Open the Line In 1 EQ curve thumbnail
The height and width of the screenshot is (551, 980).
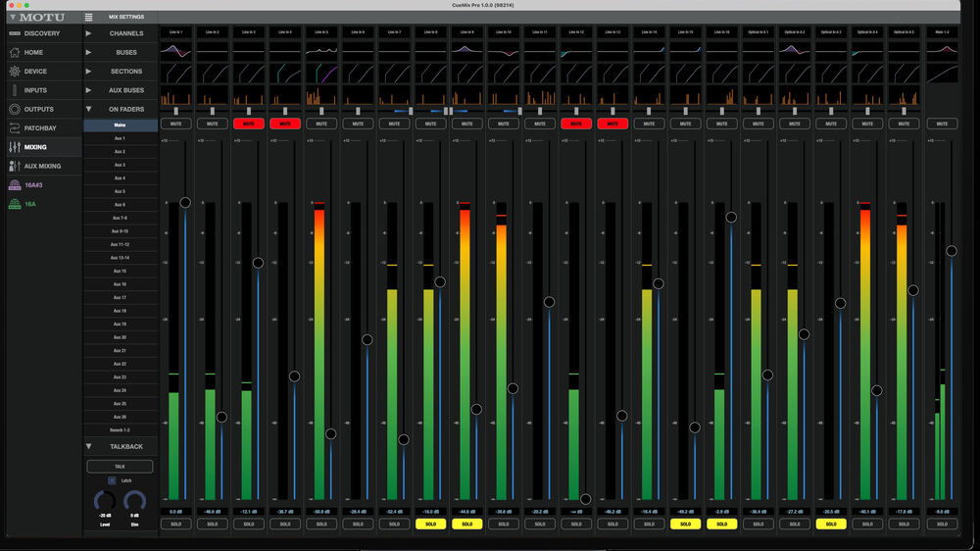click(175, 49)
